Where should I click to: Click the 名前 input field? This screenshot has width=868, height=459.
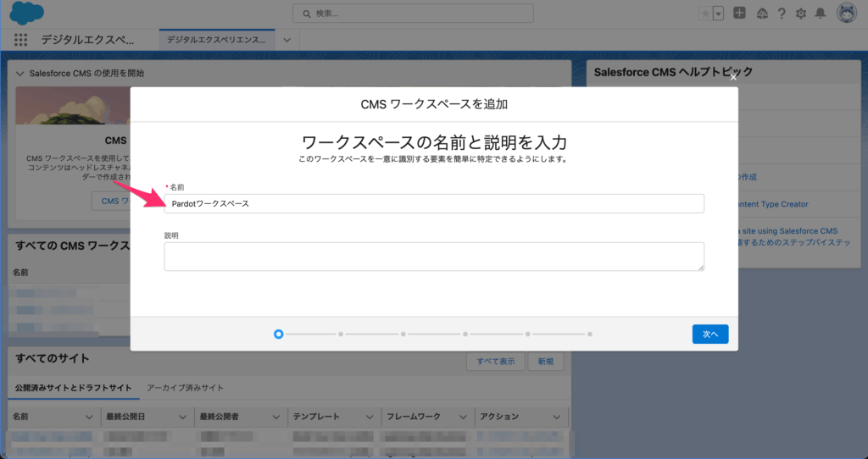click(x=434, y=203)
